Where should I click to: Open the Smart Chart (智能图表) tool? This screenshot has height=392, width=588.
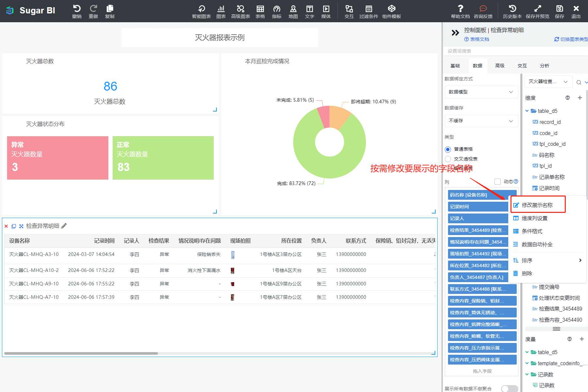pyautogui.click(x=201, y=11)
